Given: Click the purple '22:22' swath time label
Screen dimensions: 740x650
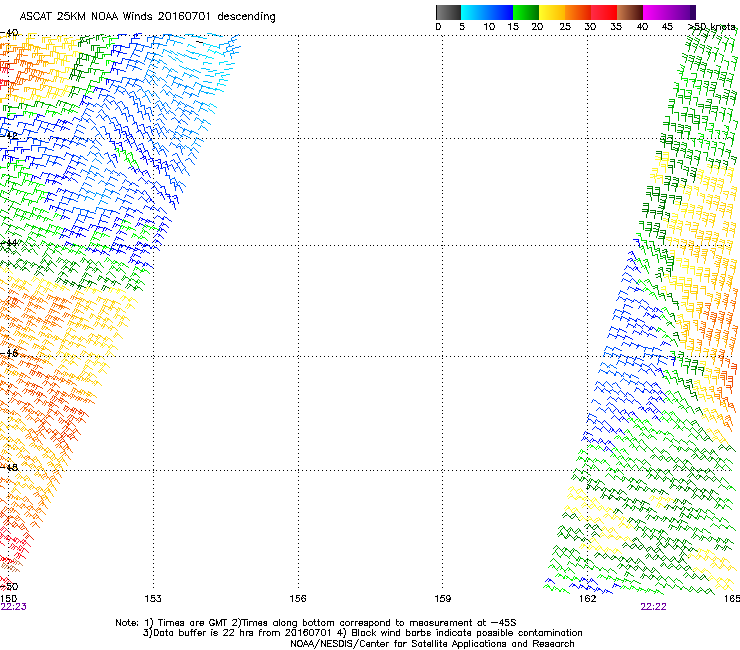Looking at the screenshot, I should pos(653,607).
